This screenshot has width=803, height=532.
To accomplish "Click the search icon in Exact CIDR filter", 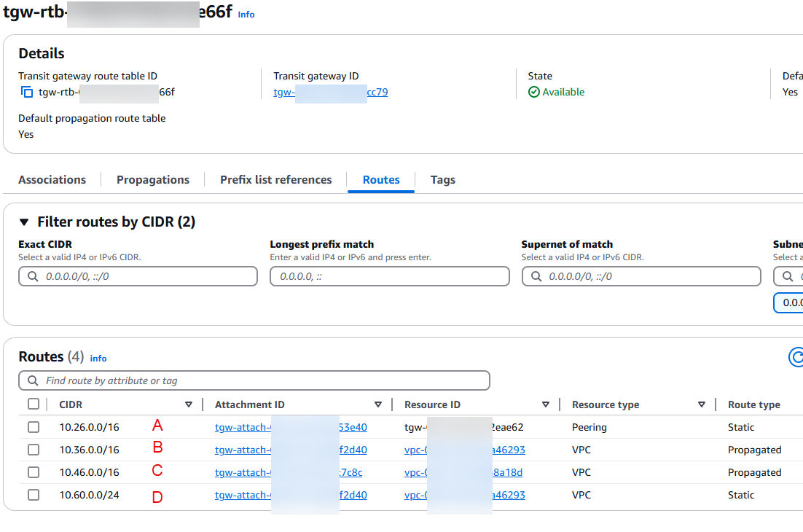I will click(x=33, y=276).
